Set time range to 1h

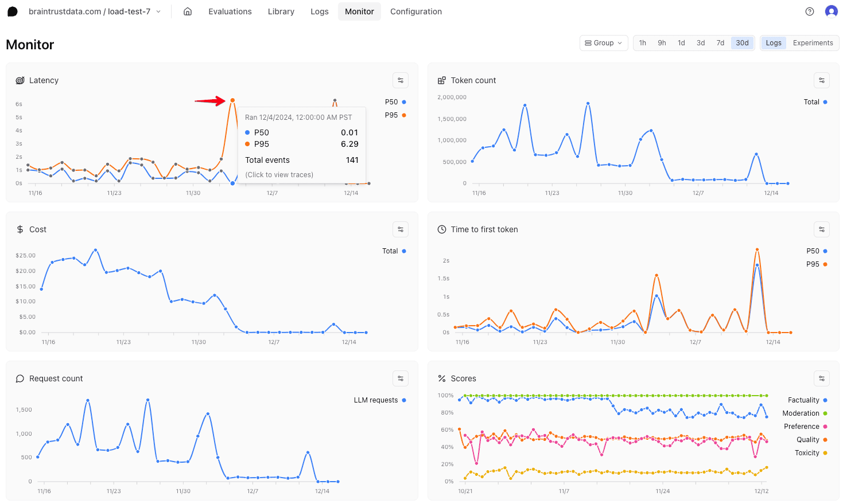643,43
